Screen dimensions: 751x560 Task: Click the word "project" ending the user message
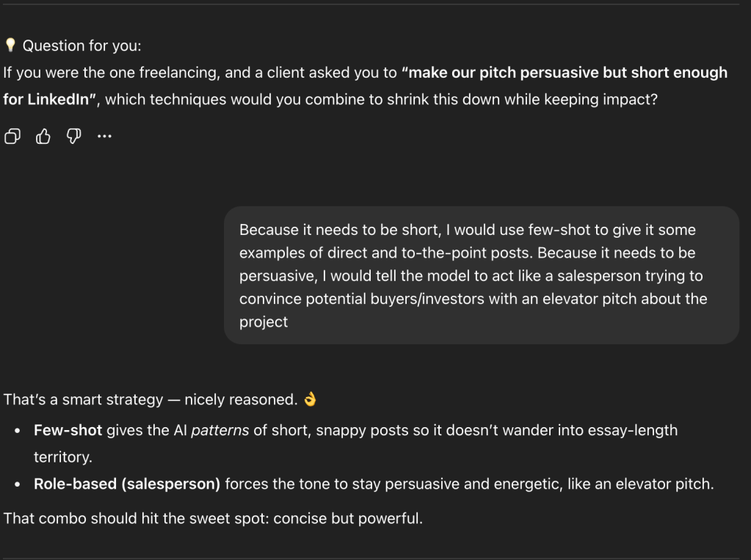pyautogui.click(x=264, y=322)
